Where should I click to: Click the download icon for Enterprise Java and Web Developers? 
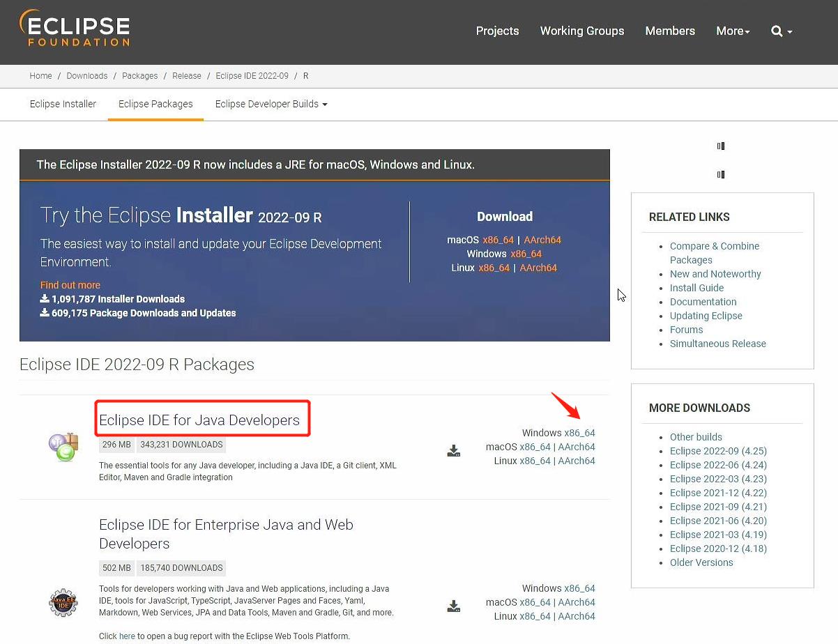[454, 606]
